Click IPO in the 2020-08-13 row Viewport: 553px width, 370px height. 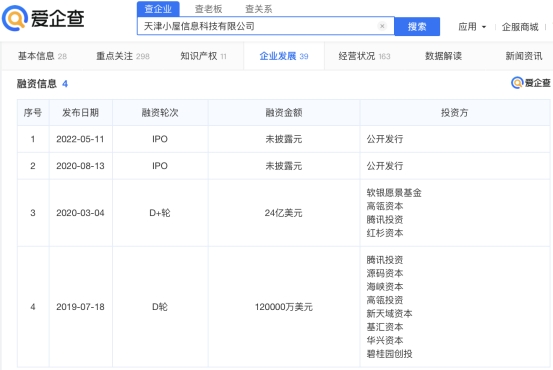pos(160,166)
